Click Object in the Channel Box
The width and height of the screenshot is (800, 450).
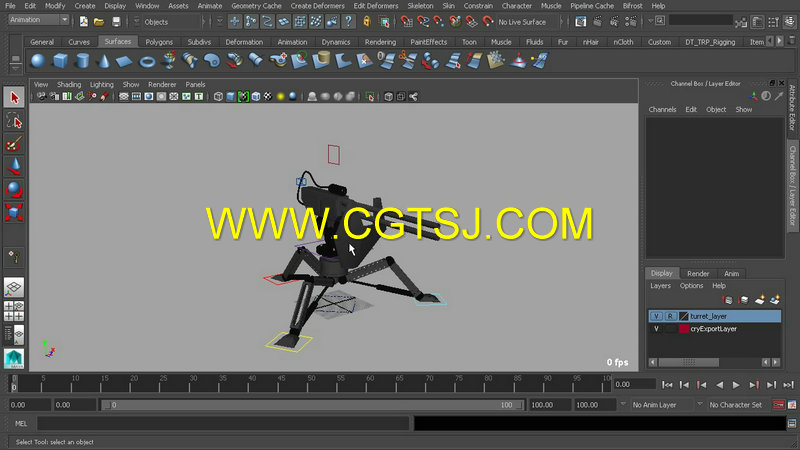[716, 110]
